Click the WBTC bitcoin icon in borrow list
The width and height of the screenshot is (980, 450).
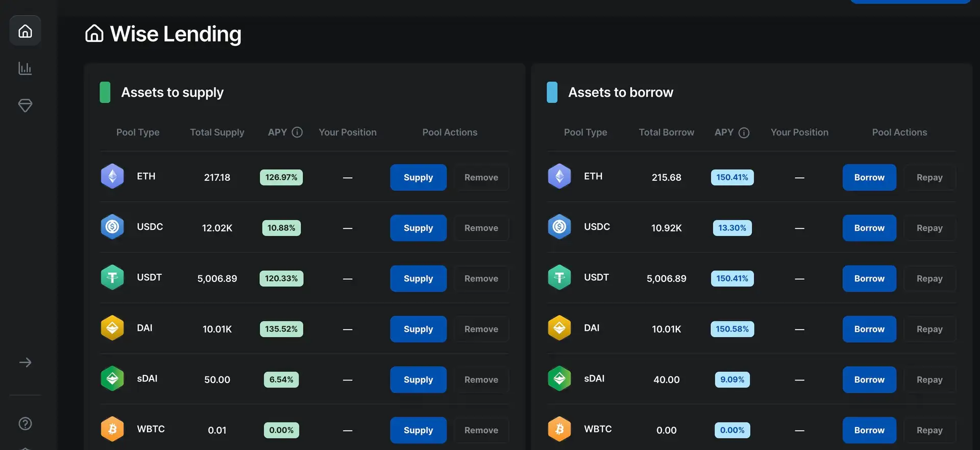(x=559, y=429)
